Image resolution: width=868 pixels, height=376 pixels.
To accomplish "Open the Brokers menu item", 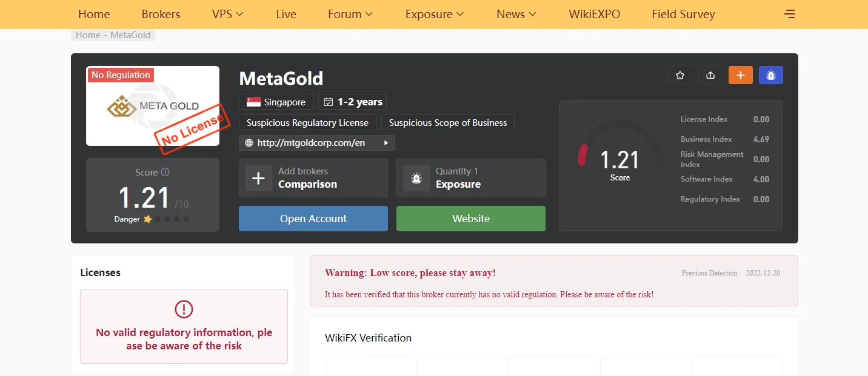I will point(161,14).
